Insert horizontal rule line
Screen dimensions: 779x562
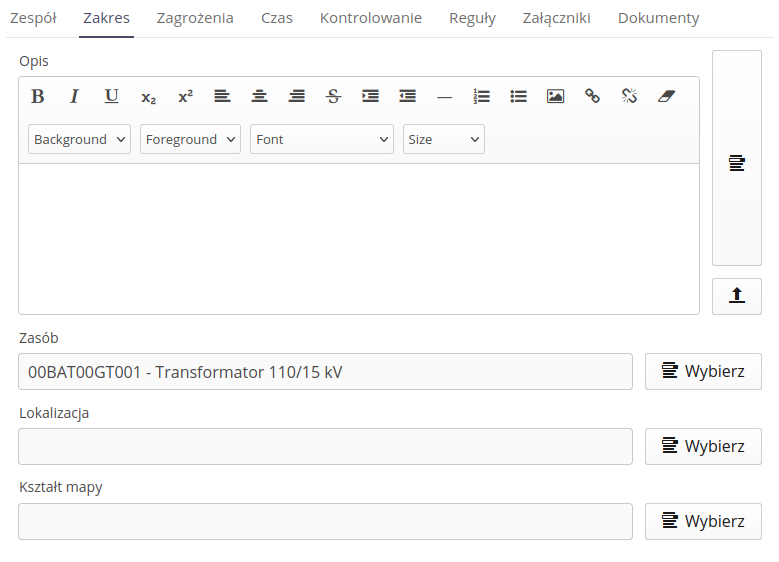pyautogui.click(x=444, y=96)
